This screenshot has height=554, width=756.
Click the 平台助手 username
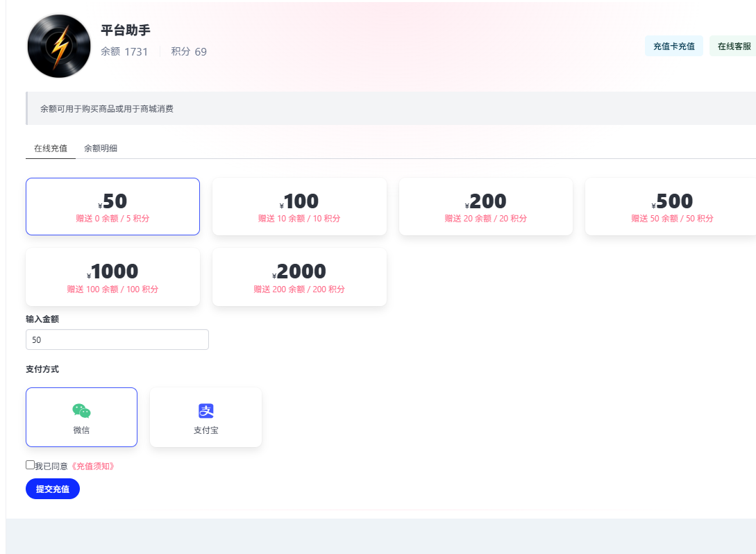point(126,30)
